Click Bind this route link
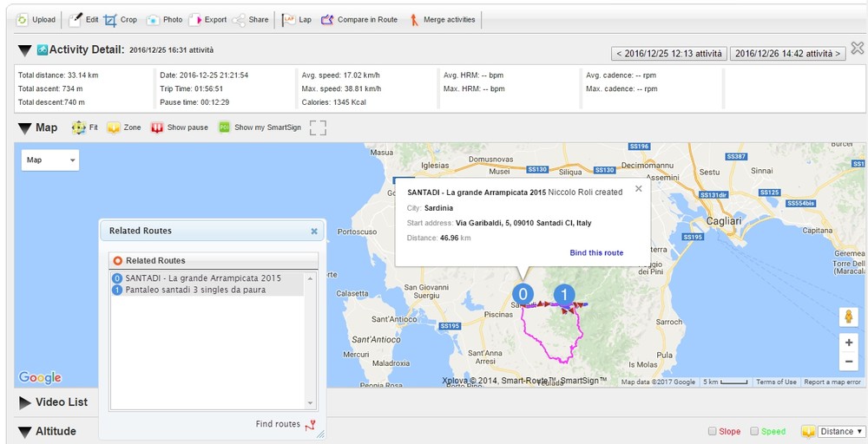The width and height of the screenshot is (868, 444). 596,252
